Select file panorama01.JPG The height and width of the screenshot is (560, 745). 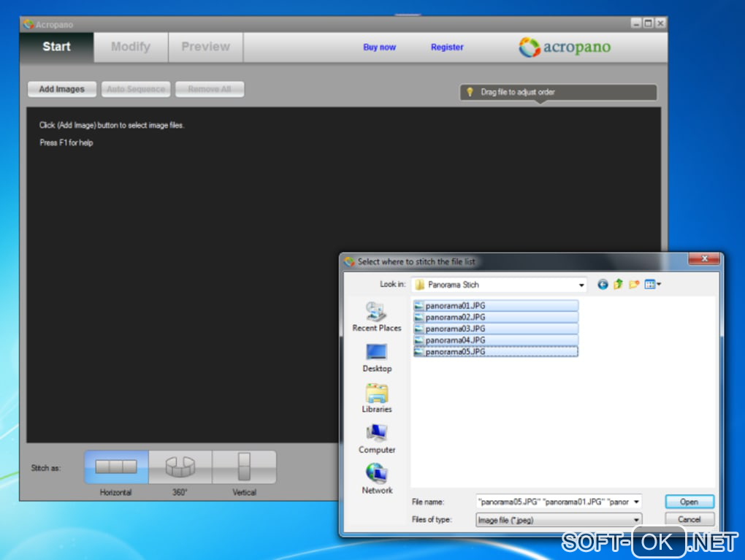pyautogui.click(x=496, y=305)
